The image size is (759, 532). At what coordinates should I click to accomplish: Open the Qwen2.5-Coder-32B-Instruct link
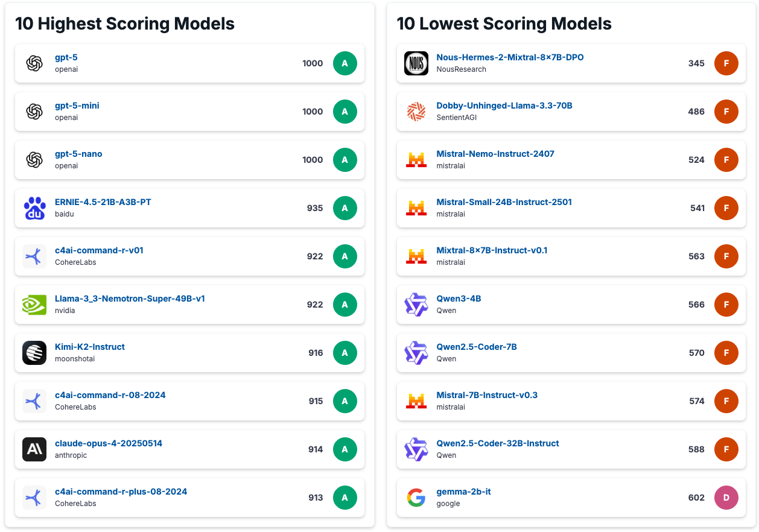point(498,443)
